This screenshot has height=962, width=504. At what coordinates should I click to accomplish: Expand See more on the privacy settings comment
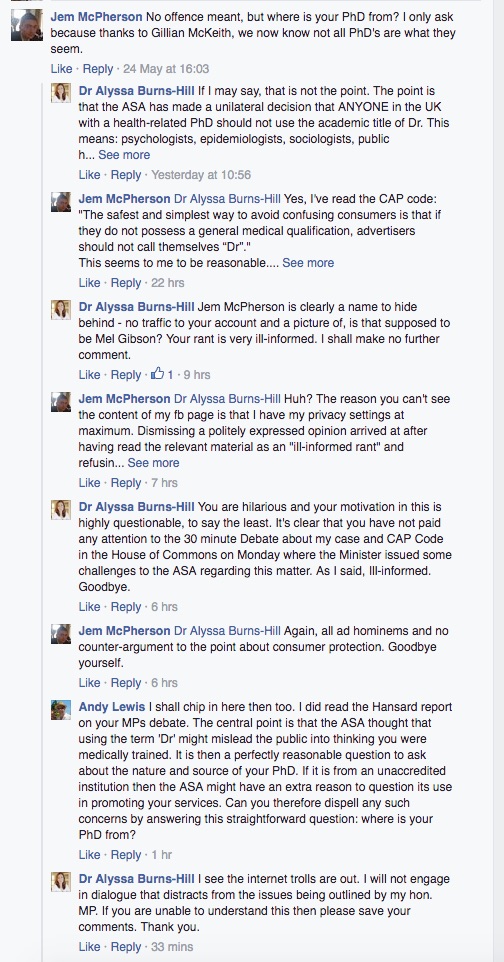click(x=153, y=463)
